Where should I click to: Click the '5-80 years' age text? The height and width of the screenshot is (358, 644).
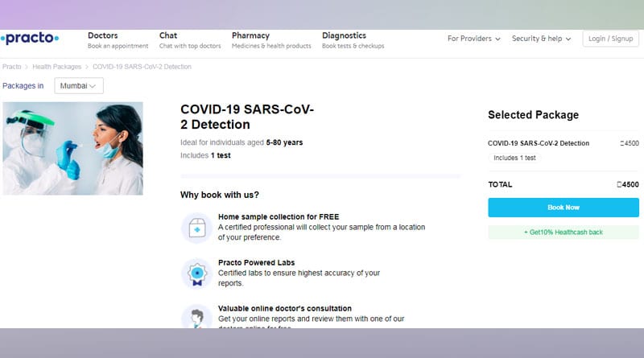284,142
